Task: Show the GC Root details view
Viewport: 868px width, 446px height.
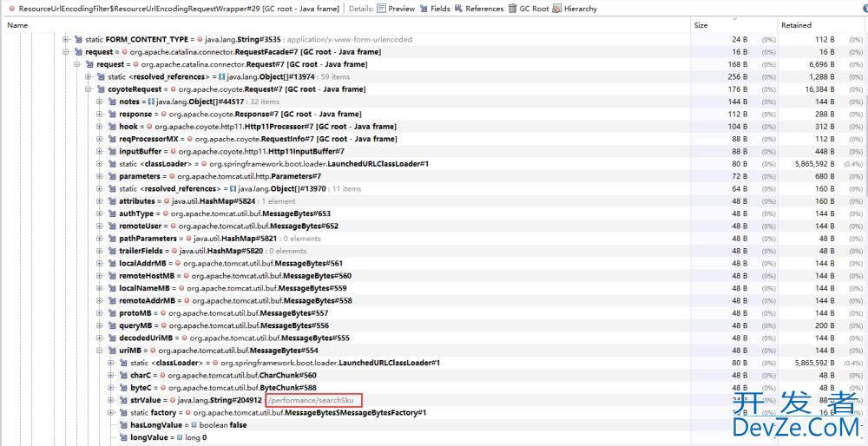Action: pyautogui.click(x=529, y=9)
